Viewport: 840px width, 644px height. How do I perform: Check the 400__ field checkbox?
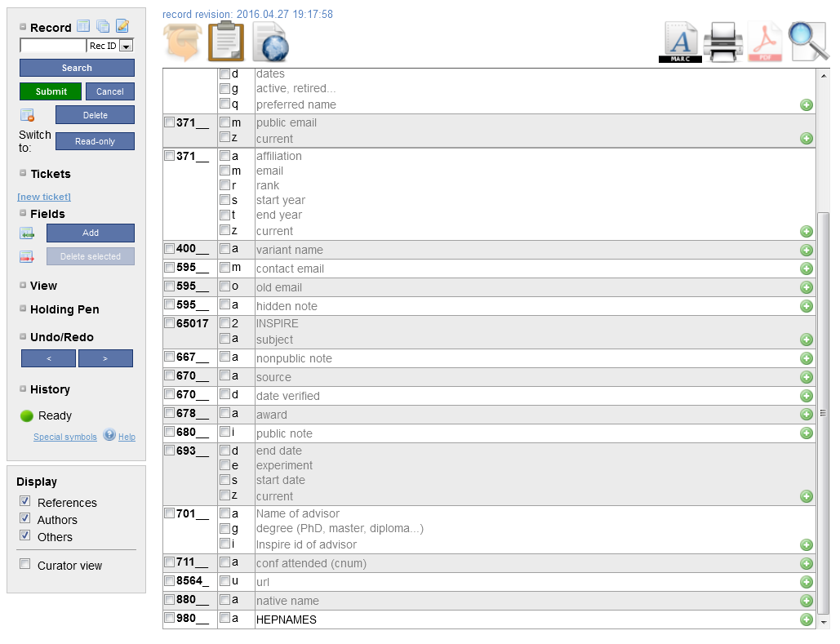(x=169, y=249)
